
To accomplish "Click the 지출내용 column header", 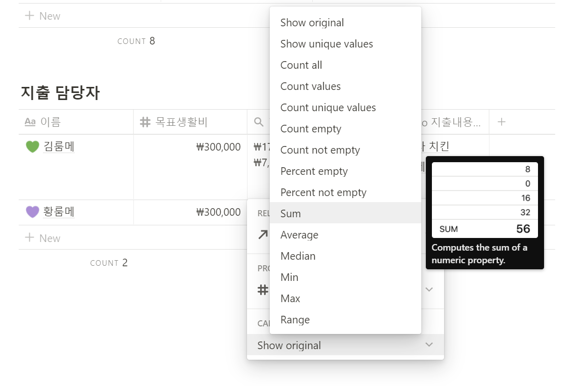I will click(x=455, y=122).
